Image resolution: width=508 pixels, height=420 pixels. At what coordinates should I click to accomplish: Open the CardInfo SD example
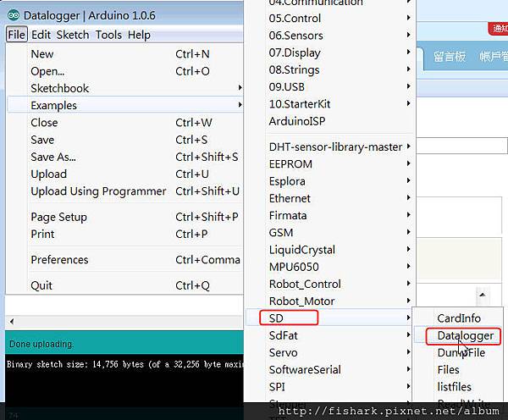pos(458,318)
